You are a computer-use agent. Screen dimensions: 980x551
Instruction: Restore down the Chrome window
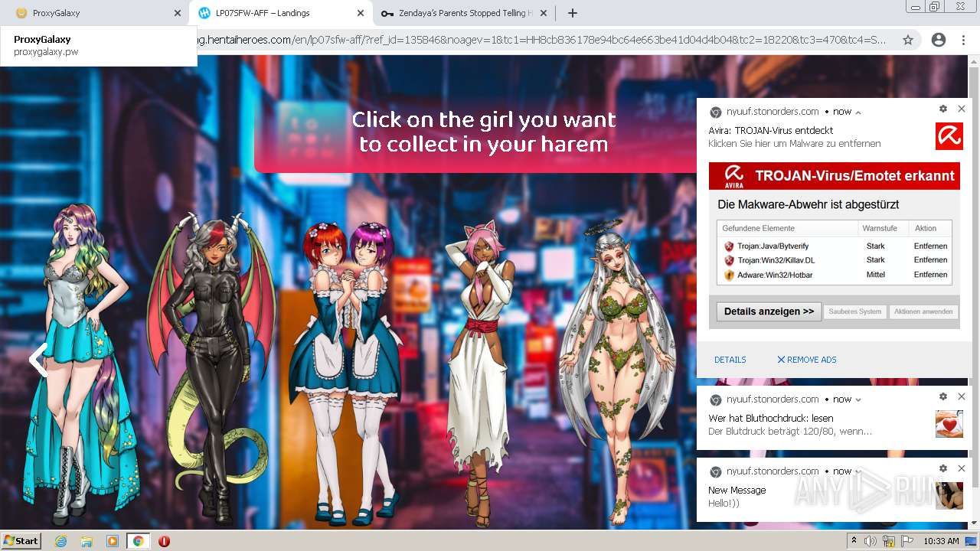click(935, 6)
